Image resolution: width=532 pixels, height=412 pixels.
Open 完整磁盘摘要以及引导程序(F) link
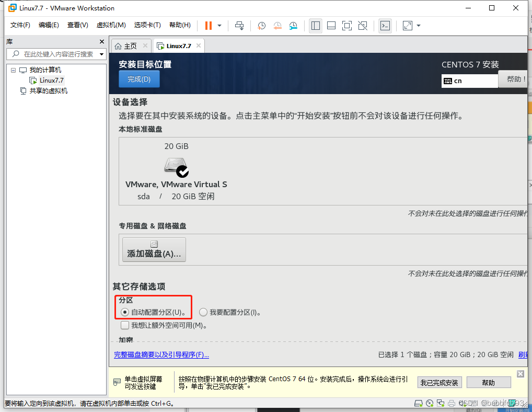pyautogui.click(x=161, y=354)
